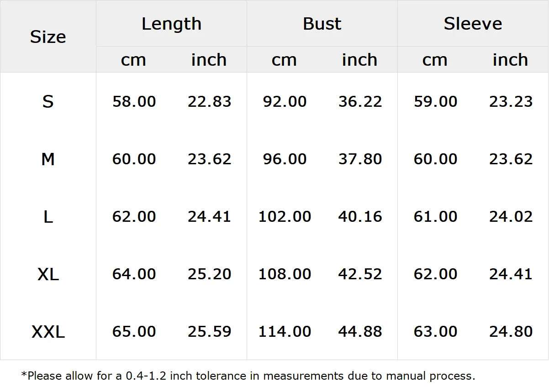The image size is (549, 392).
Task: Select the 63.00 sleeve cm cell
Action: (x=435, y=331)
